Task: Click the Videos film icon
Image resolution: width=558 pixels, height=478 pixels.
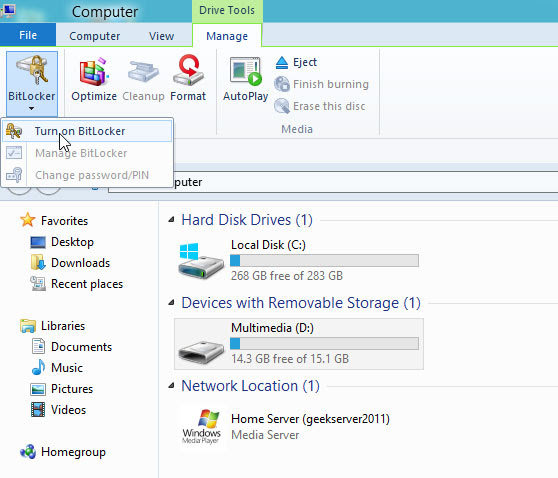Action: 38,410
